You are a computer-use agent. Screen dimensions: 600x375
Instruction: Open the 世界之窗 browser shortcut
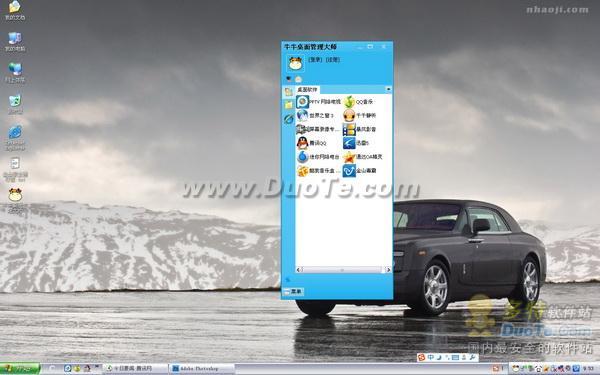click(316, 115)
